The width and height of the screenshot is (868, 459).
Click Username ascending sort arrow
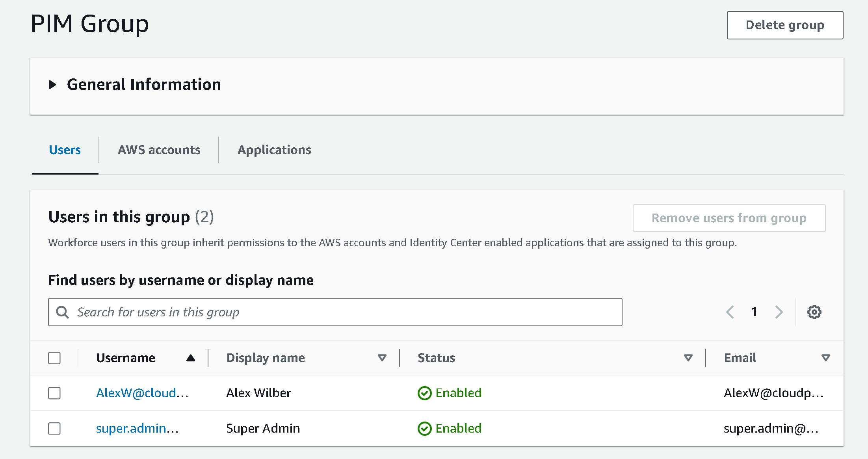coord(191,358)
